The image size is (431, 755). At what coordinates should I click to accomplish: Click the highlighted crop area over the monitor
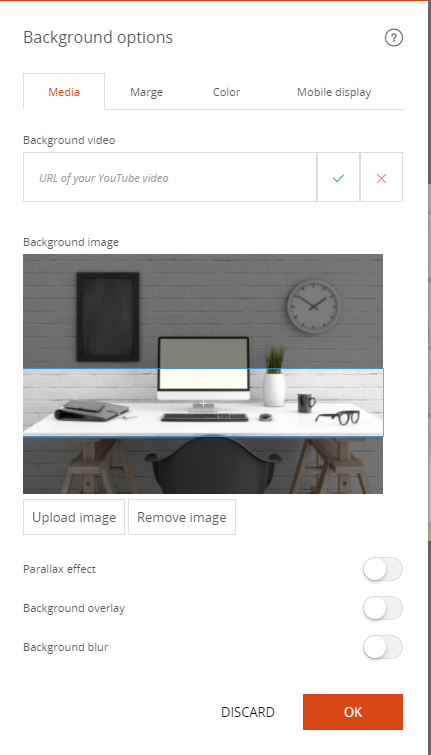pos(203,403)
